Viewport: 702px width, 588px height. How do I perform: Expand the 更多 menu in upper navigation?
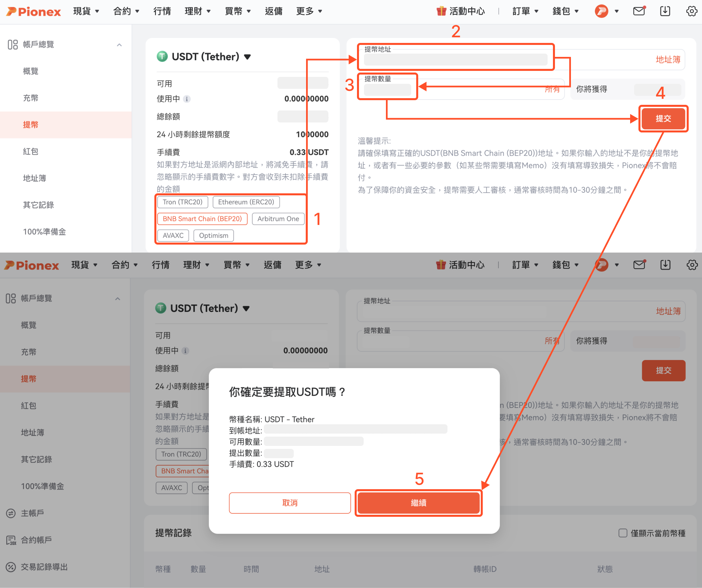tap(309, 11)
